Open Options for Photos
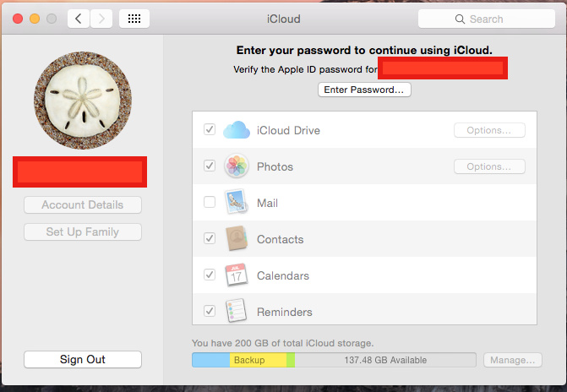567x392 pixels. point(489,166)
